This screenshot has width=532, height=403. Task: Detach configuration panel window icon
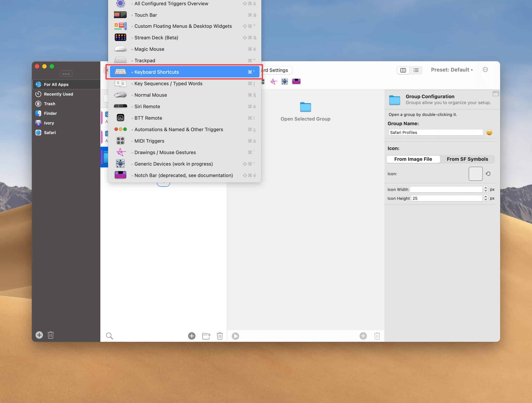point(495,94)
